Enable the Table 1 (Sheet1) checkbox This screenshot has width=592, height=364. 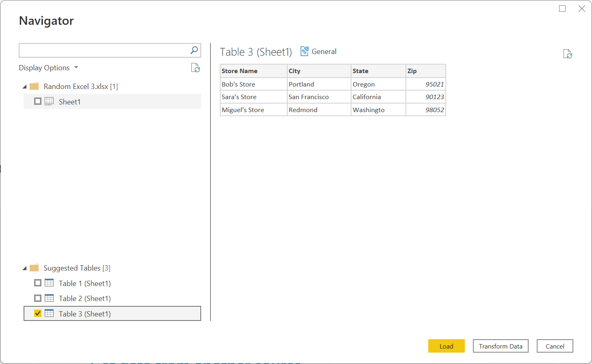[37, 283]
